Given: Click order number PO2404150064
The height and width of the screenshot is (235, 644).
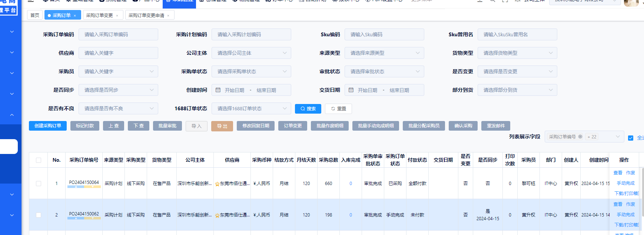Looking at the screenshot, I should coord(84,182).
